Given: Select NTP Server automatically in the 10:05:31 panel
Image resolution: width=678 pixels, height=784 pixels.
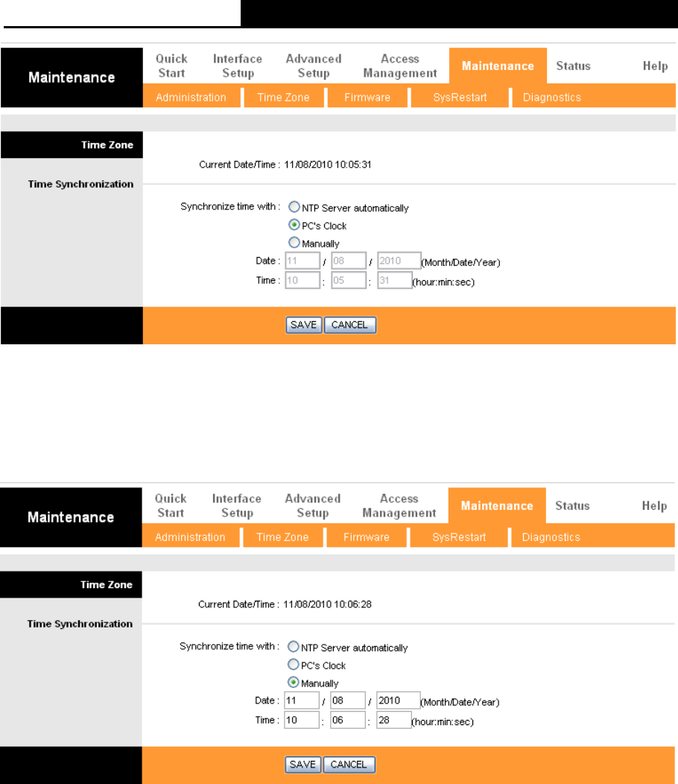Looking at the screenshot, I should pos(294,207).
